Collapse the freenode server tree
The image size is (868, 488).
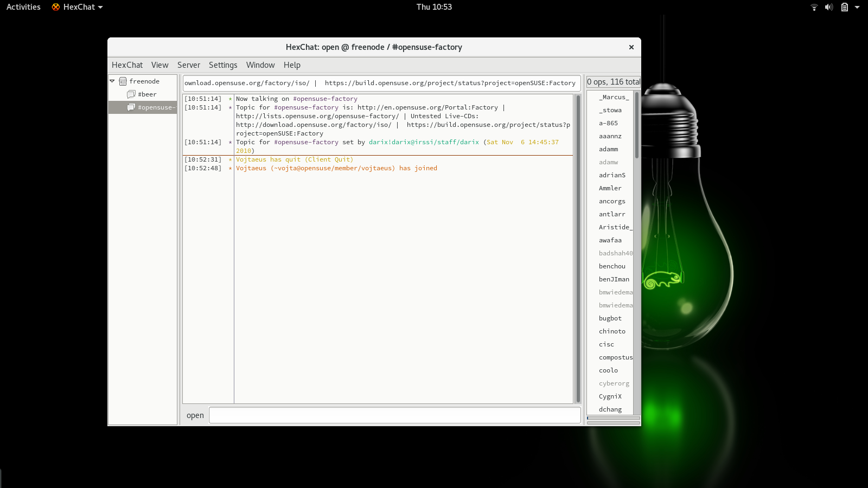tap(112, 81)
